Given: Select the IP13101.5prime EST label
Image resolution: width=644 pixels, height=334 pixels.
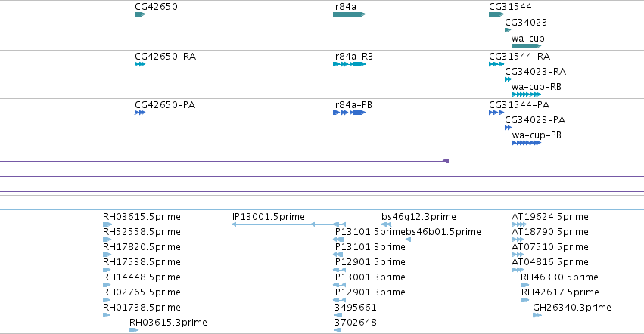Looking at the screenshot, I should tap(369, 232).
